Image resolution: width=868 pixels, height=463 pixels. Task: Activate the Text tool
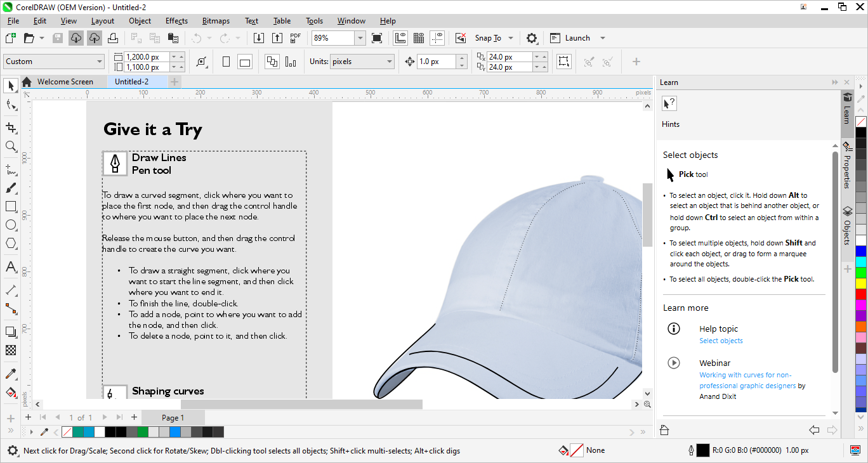point(11,267)
